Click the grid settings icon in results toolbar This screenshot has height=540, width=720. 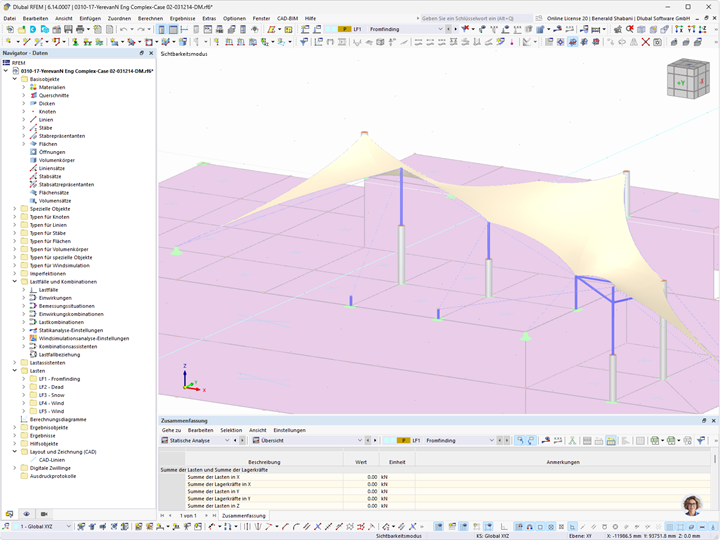click(x=641, y=440)
